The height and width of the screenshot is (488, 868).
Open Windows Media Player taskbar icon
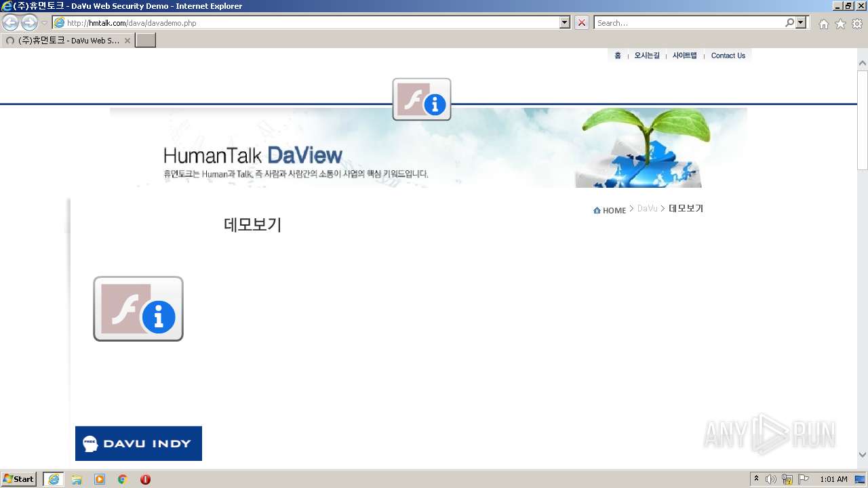100,479
